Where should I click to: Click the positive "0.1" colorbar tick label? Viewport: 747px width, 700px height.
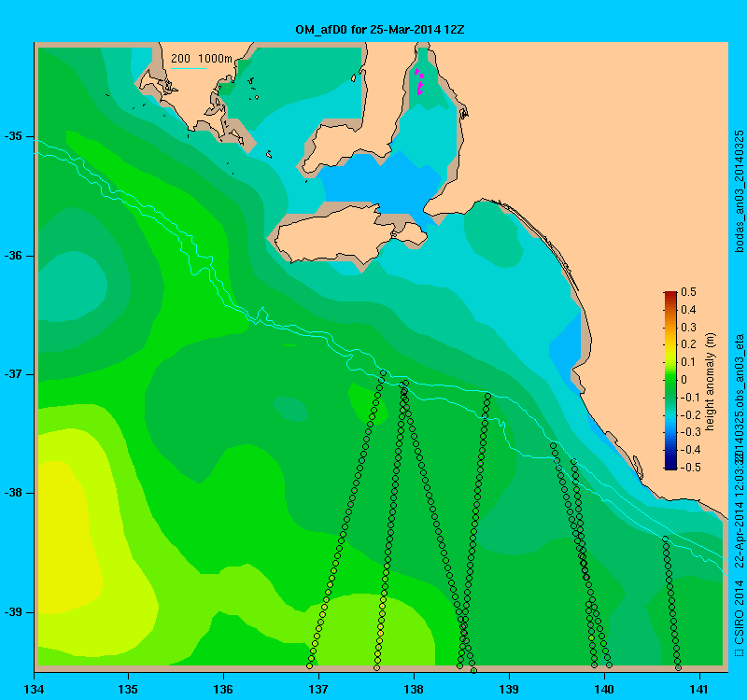coord(688,362)
